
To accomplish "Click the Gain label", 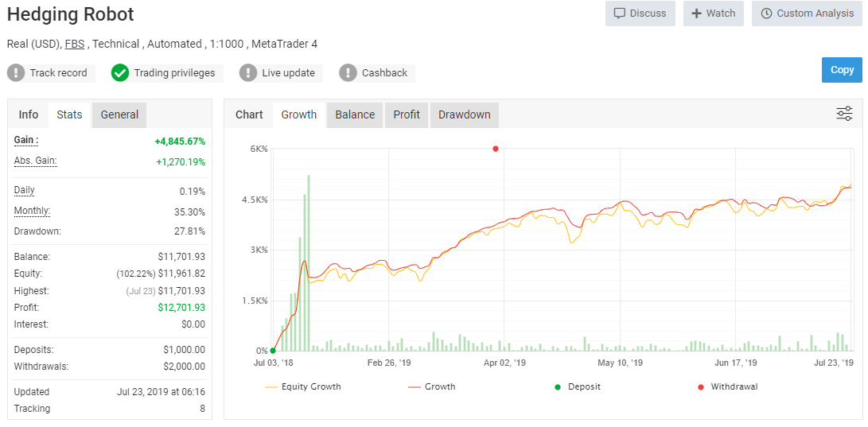I will (x=26, y=141).
